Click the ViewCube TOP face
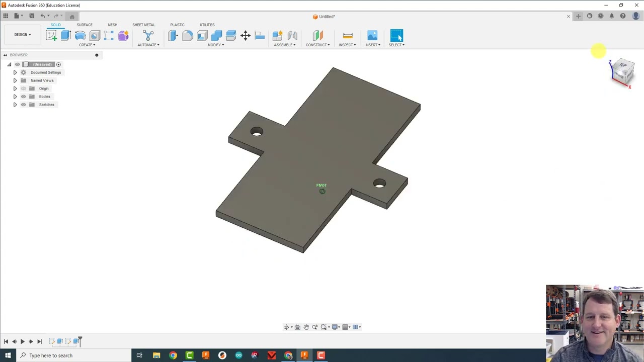Image resolution: width=644 pixels, height=362 pixels. click(x=623, y=65)
